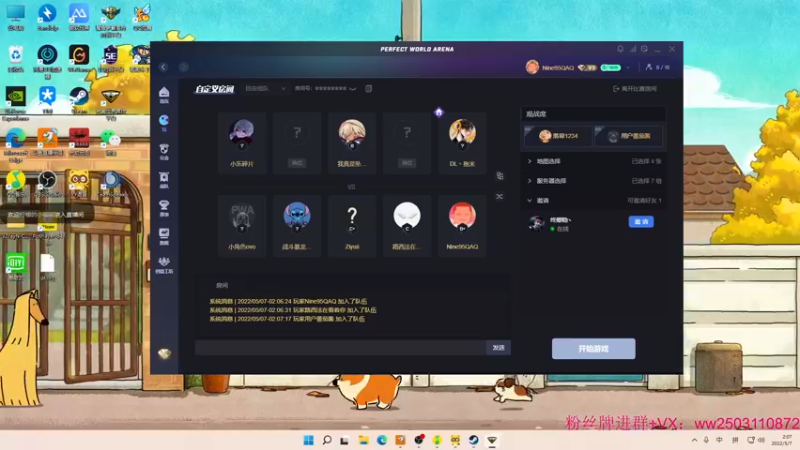Click the 开始游戏 start game button
Image resolution: width=800 pixels, height=450 pixels.
point(593,348)
